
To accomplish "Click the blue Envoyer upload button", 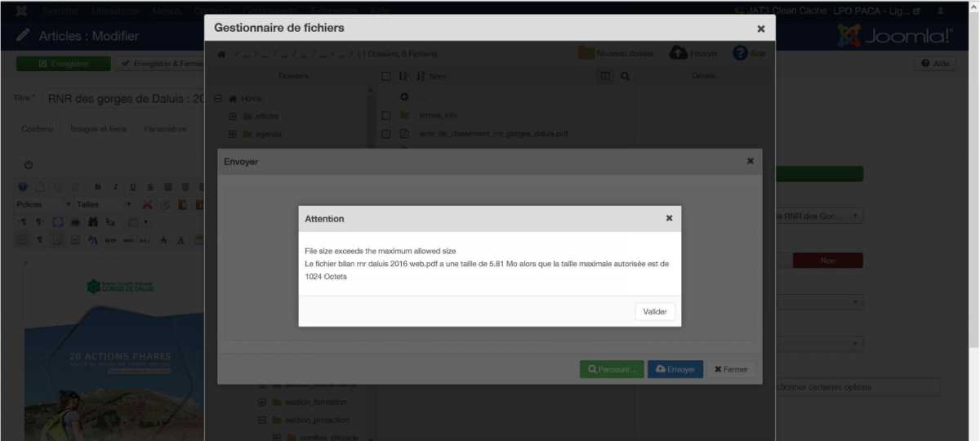I will coord(675,369).
